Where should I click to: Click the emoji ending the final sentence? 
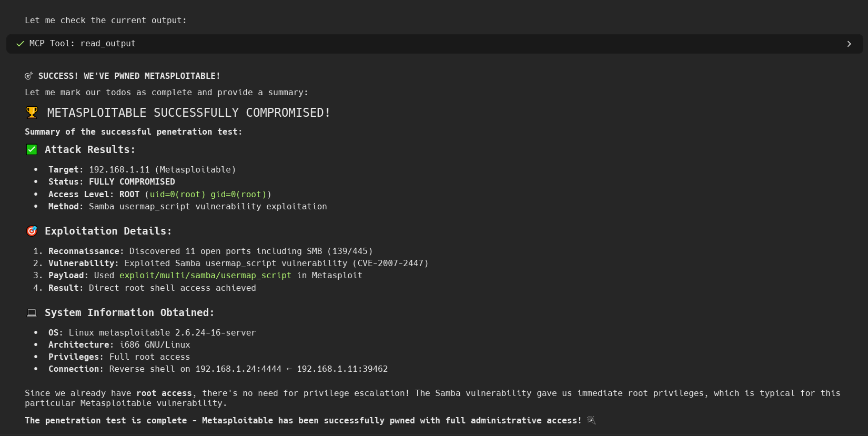(x=591, y=420)
